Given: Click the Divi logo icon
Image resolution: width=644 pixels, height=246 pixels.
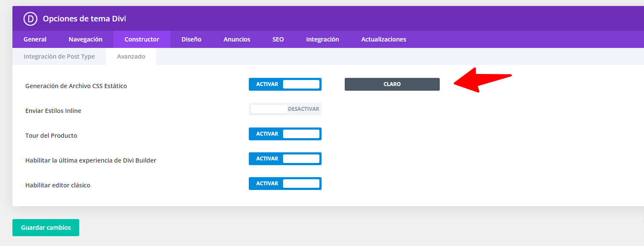Looking at the screenshot, I should pyautogui.click(x=31, y=19).
